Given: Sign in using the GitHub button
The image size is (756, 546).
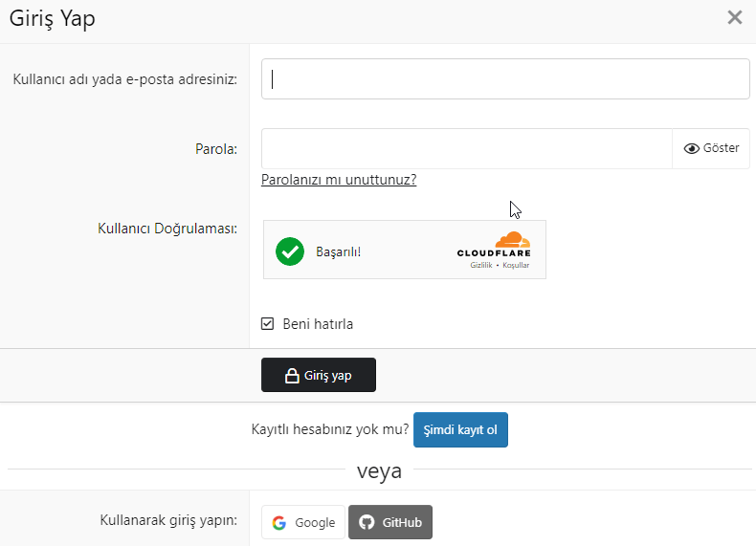Looking at the screenshot, I should [x=390, y=522].
